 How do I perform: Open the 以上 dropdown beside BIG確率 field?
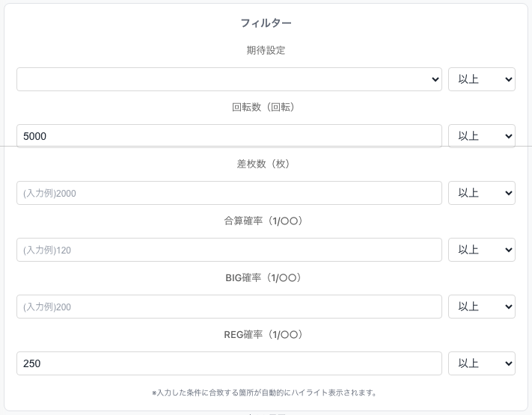tap(481, 307)
